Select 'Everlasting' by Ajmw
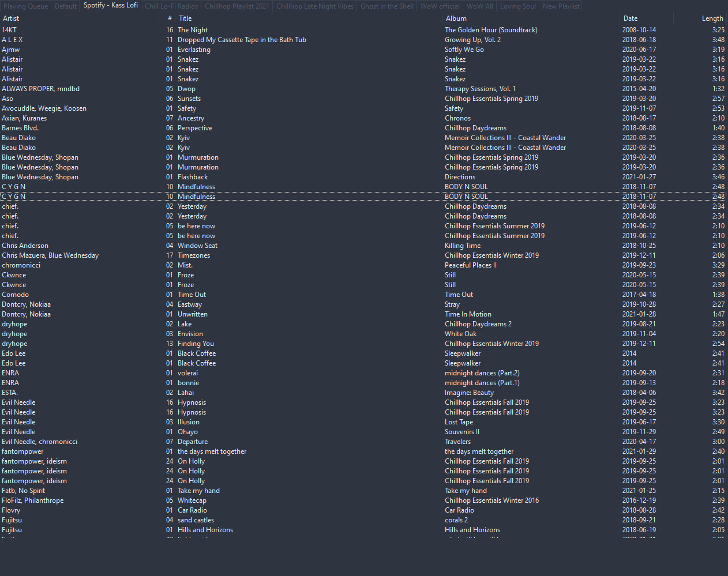Screen dimensions: 728x576 194,50
